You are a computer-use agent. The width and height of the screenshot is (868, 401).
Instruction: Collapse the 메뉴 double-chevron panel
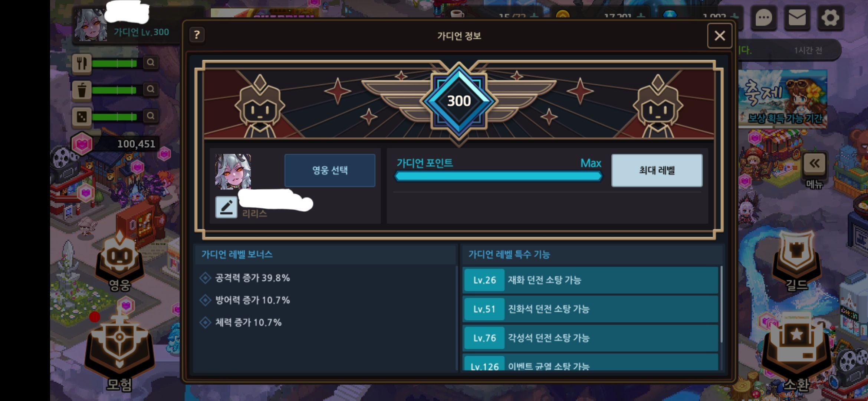tap(815, 164)
